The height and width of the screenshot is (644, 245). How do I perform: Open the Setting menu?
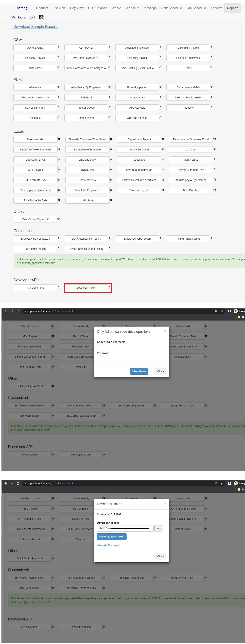click(x=22, y=8)
